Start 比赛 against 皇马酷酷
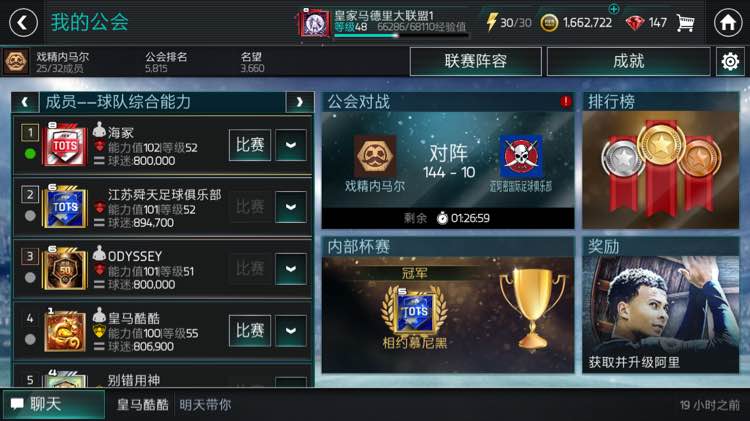The width and height of the screenshot is (750, 421). 250,331
